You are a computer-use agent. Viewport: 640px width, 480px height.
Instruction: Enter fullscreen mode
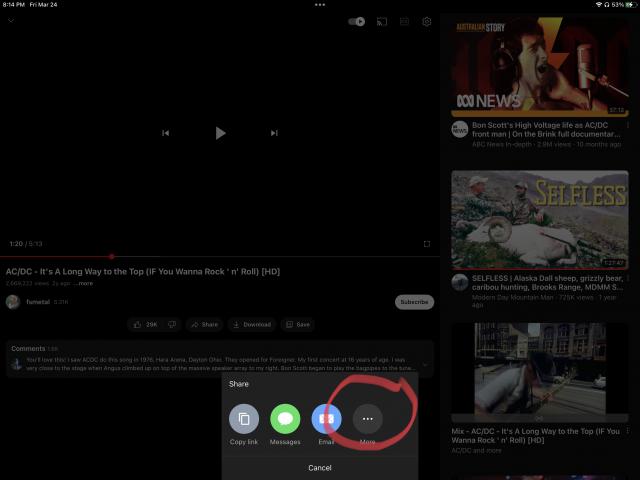(x=427, y=244)
